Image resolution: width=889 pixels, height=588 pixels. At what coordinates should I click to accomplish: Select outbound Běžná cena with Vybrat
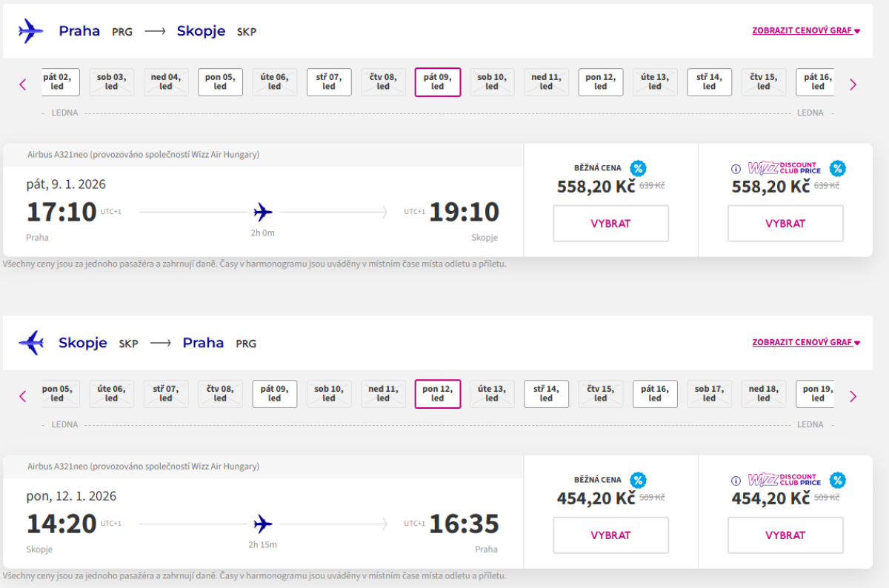(610, 224)
